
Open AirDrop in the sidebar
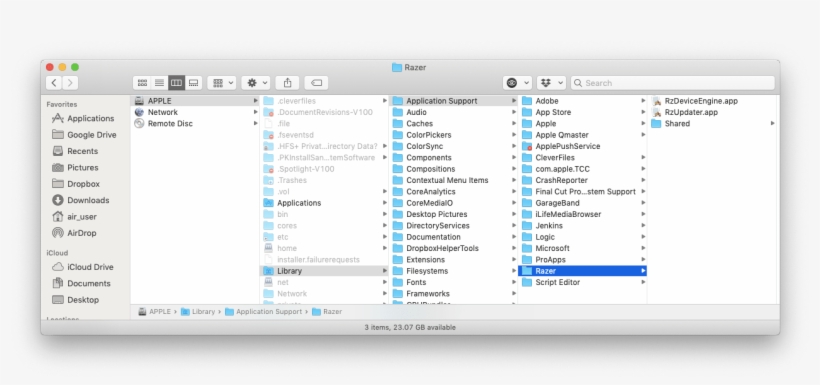tap(74, 233)
